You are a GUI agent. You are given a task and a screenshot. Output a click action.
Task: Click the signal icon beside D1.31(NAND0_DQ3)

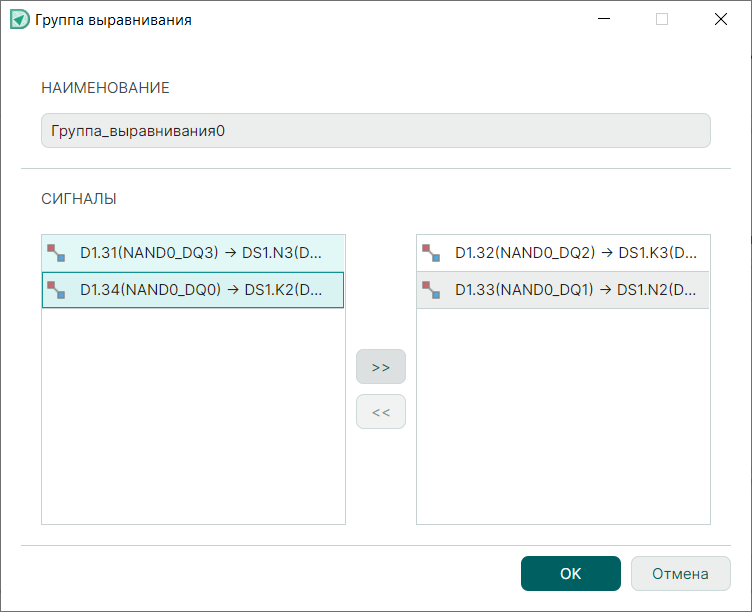click(56, 253)
